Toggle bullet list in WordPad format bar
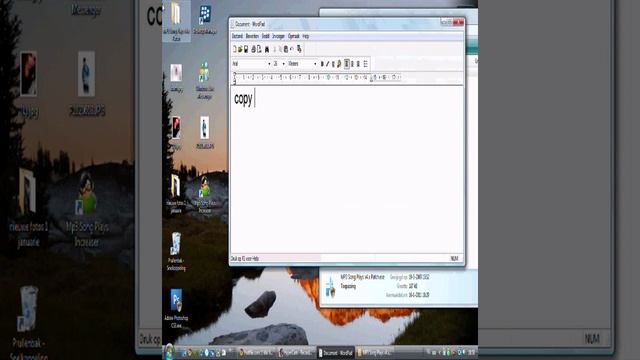This screenshot has width=640, height=360. [366, 64]
